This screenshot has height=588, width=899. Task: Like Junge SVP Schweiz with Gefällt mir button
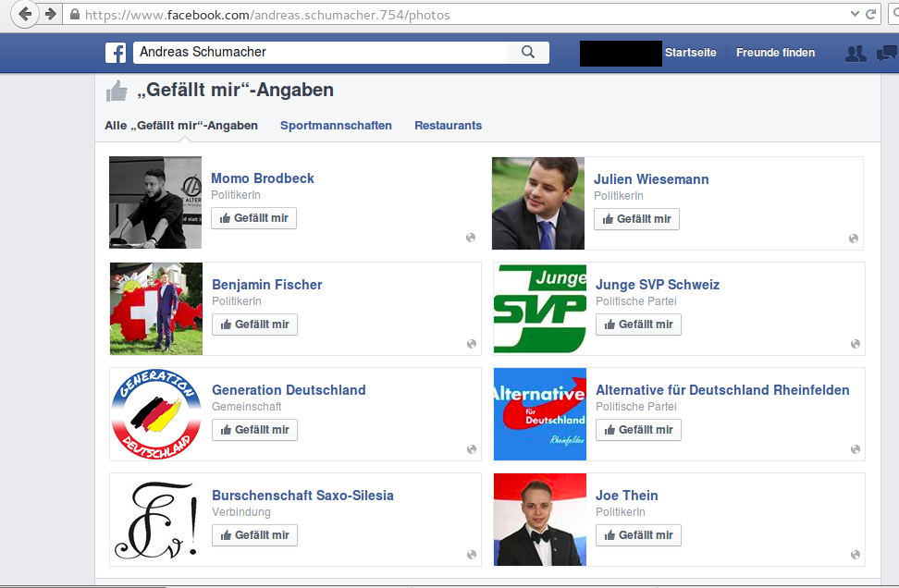point(639,325)
